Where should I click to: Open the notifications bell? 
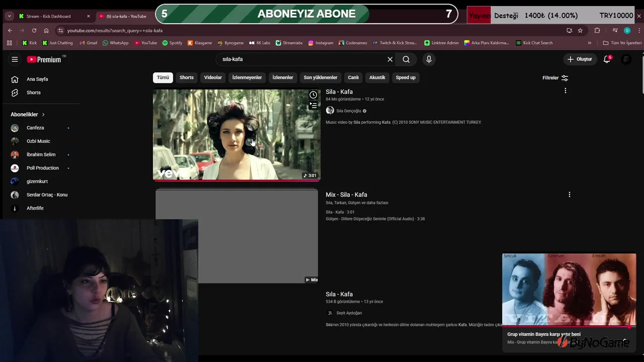click(607, 59)
